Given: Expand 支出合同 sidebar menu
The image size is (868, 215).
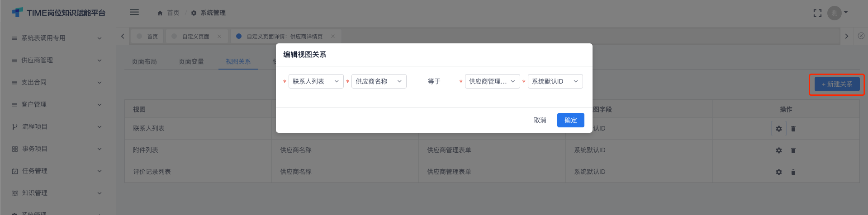Looking at the screenshot, I should coord(58,82).
